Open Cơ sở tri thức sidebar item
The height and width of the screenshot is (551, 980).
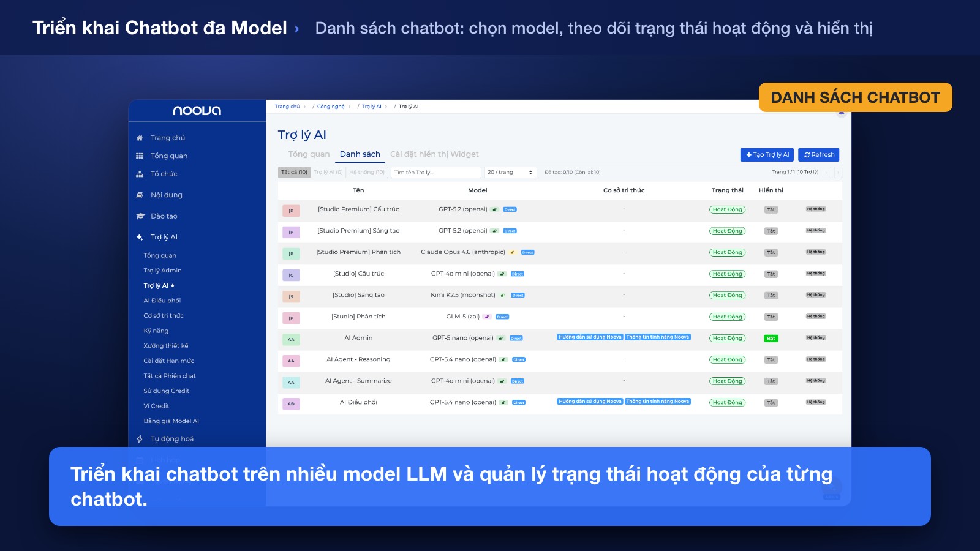point(164,316)
